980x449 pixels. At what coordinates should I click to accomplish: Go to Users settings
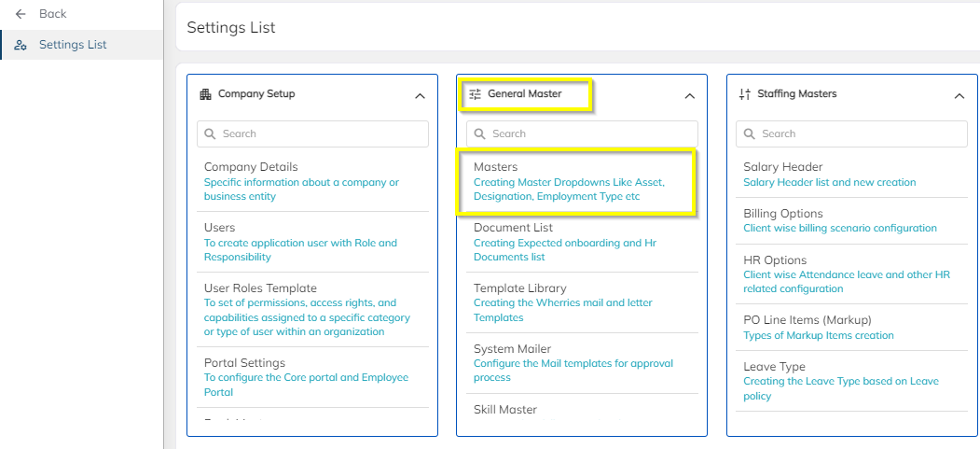220,228
